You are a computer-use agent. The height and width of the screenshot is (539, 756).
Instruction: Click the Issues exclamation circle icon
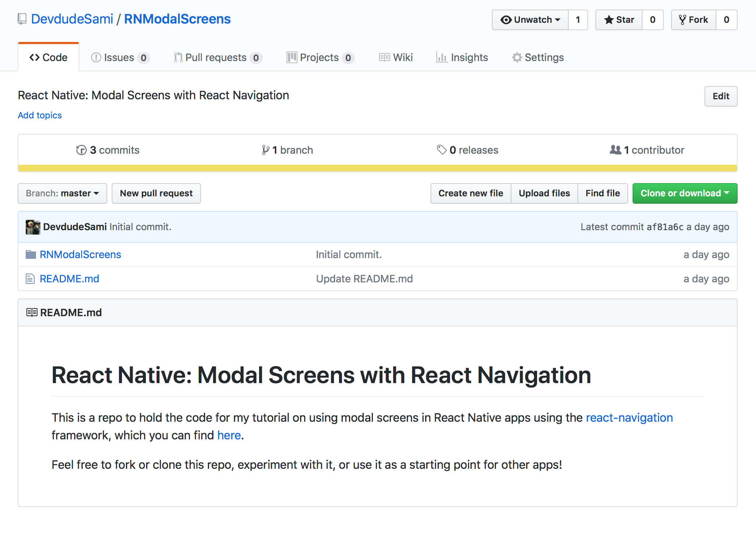click(96, 57)
